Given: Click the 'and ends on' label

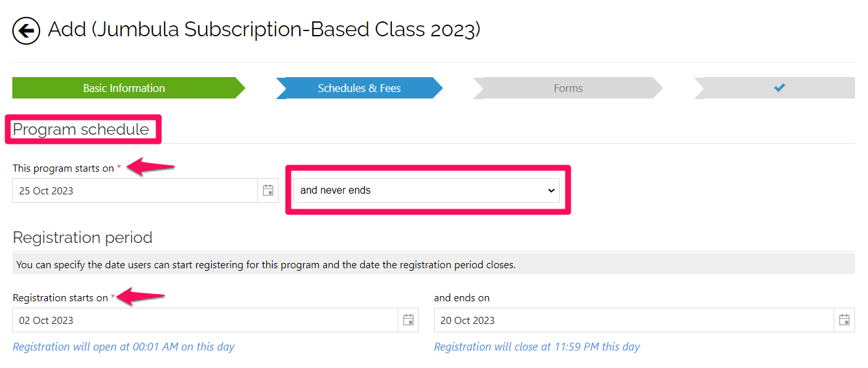Looking at the screenshot, I should point(462,298).
